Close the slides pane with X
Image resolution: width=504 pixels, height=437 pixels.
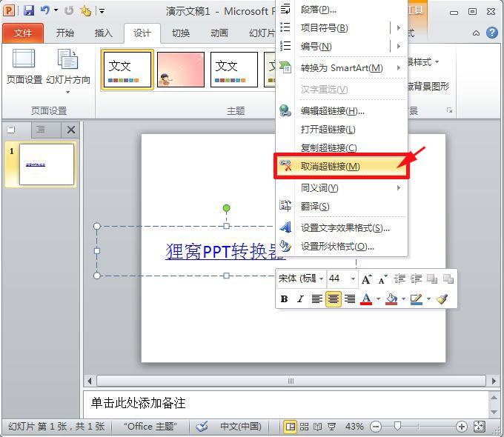tap(71, 130)
